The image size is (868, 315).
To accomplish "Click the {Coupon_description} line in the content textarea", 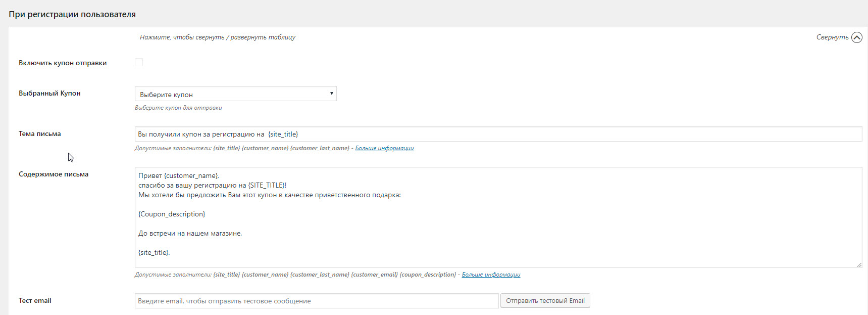I will coord(172,214).
